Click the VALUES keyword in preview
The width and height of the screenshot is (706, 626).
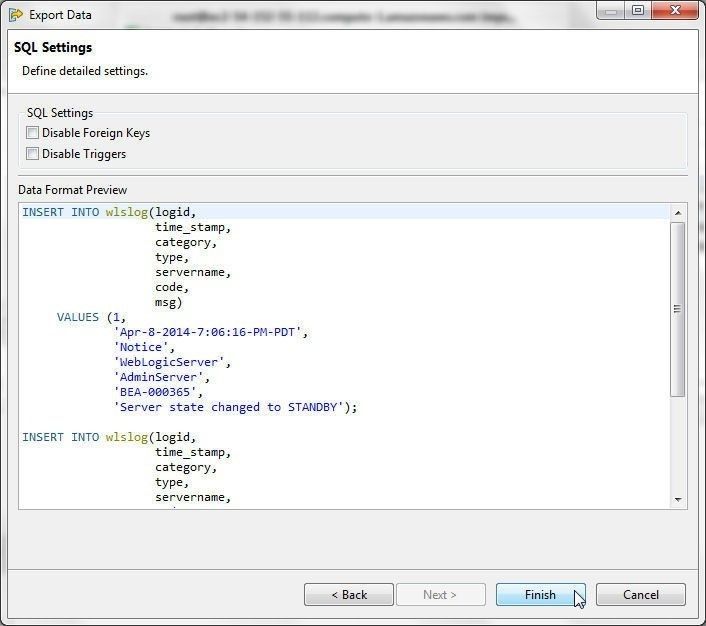click(x=77, y=317)
